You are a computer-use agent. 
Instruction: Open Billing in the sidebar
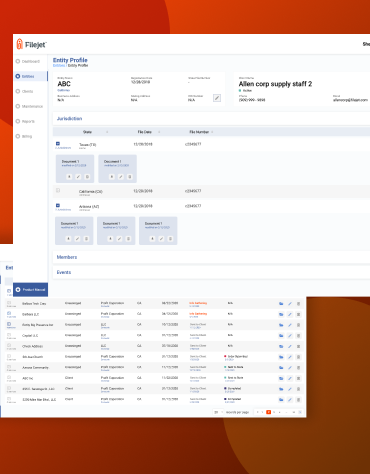click(24, 136)
